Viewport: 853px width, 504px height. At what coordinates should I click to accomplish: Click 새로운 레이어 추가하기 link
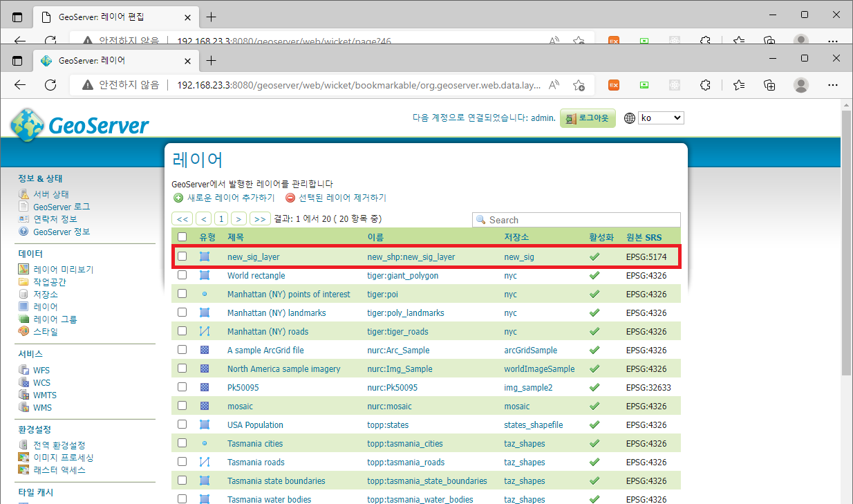point(231,198)
